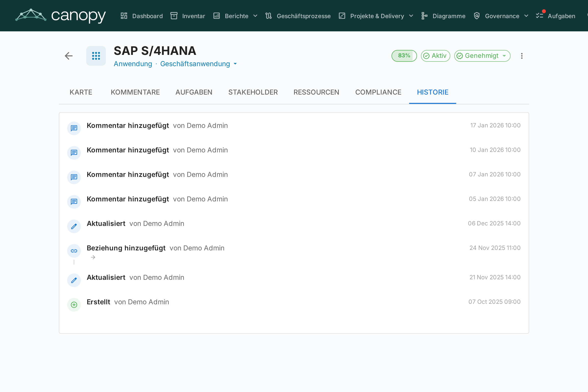
Task: Open the three-dot more options menu
Action: (x=522, y=56)
